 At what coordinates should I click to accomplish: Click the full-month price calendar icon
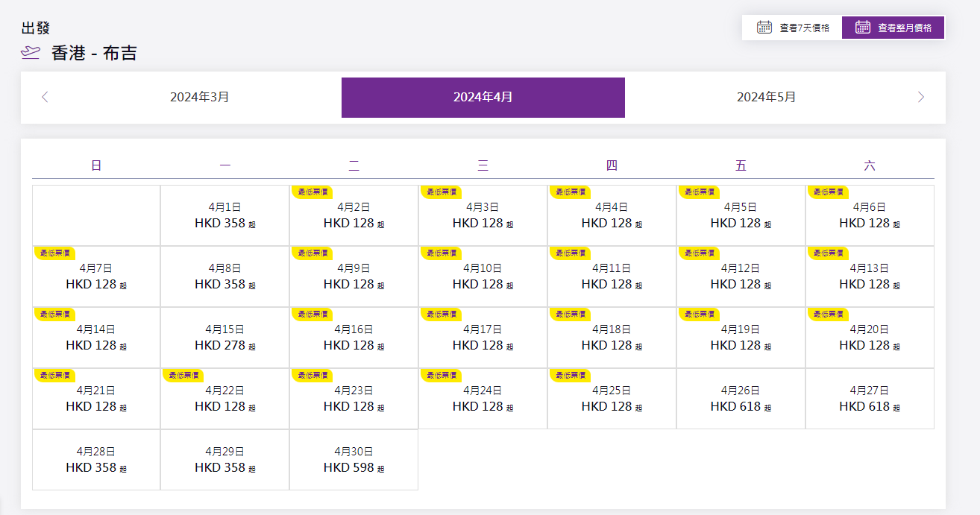pyautogui.click(x=863, y=28)
